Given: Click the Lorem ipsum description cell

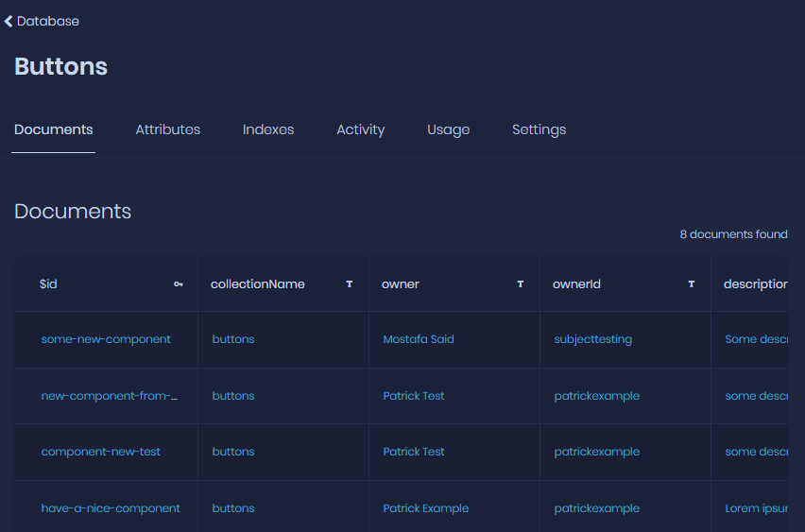Looking at the screenshot, I should click(756, 508).
